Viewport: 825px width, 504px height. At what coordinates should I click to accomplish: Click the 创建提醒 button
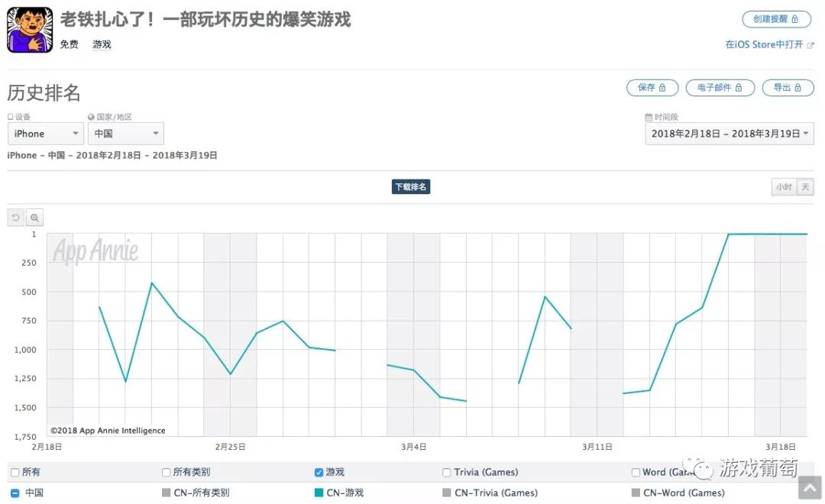tap(776, 19)
